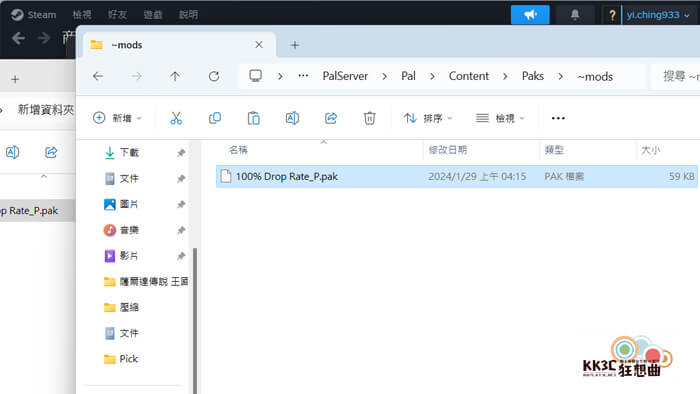Click the search box in ~mods window
Screen dimensions: 700x394
[675, 76]
